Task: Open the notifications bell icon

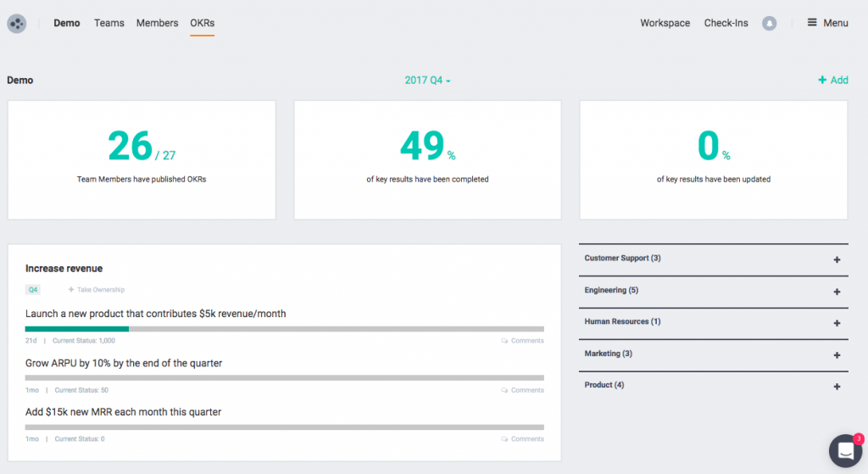Action: pos(769,23)
